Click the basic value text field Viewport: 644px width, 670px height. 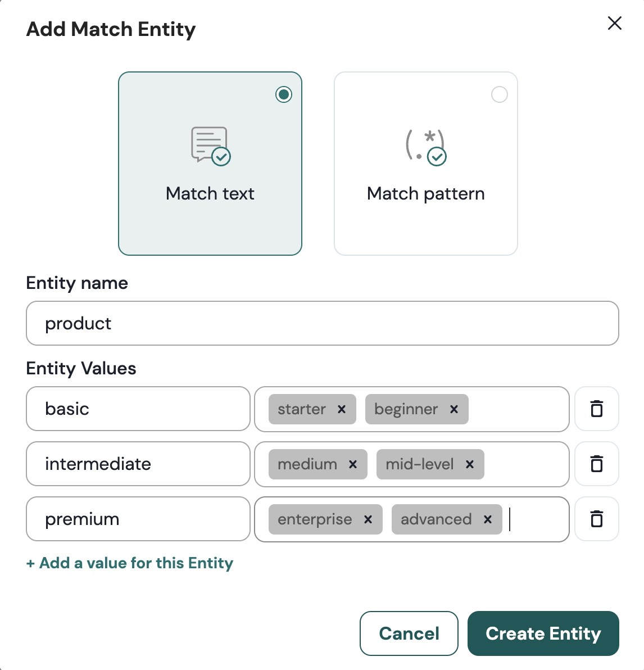pyautogui.click(x=138, y=409)
